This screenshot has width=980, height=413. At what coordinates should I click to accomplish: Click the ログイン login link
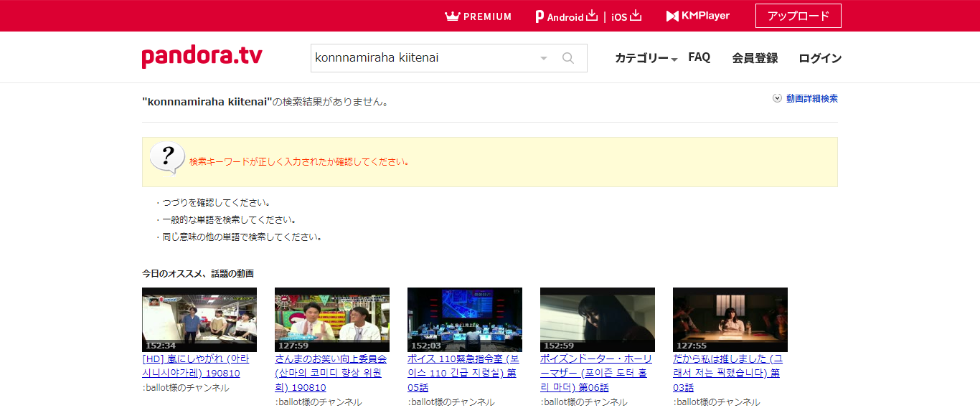click(x=820, y=58)
